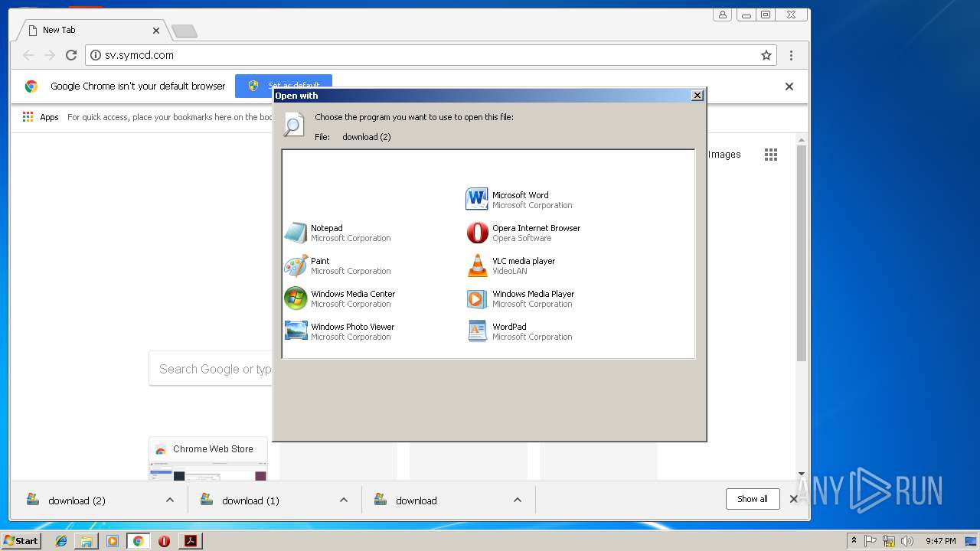Open the volume control in tray

coord(907,541)
